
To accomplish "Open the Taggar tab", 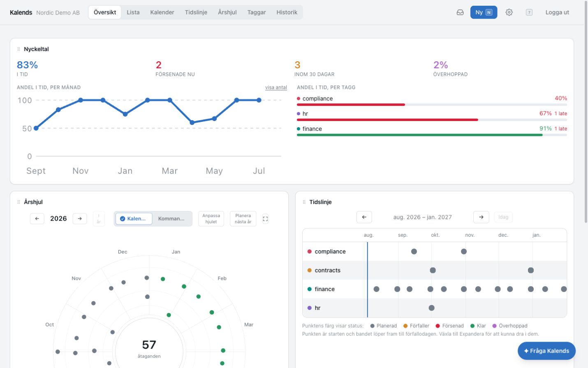I will point(257,12).
